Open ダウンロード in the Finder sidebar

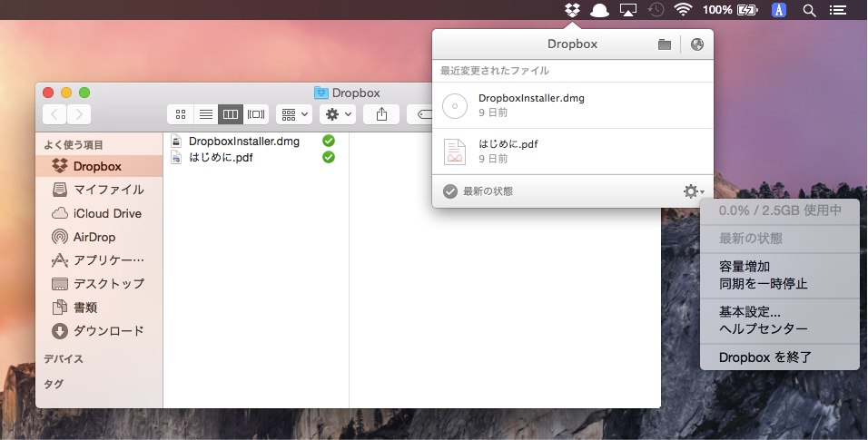coord(99,331)
